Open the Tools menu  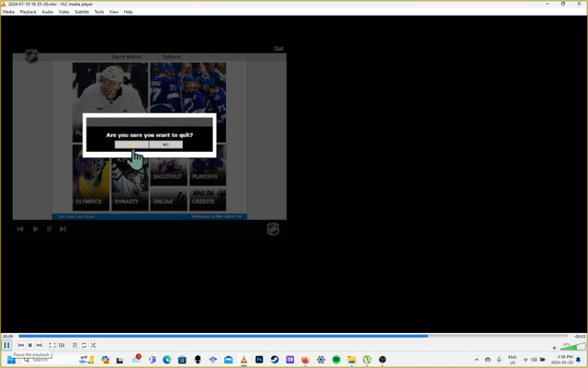99,12
